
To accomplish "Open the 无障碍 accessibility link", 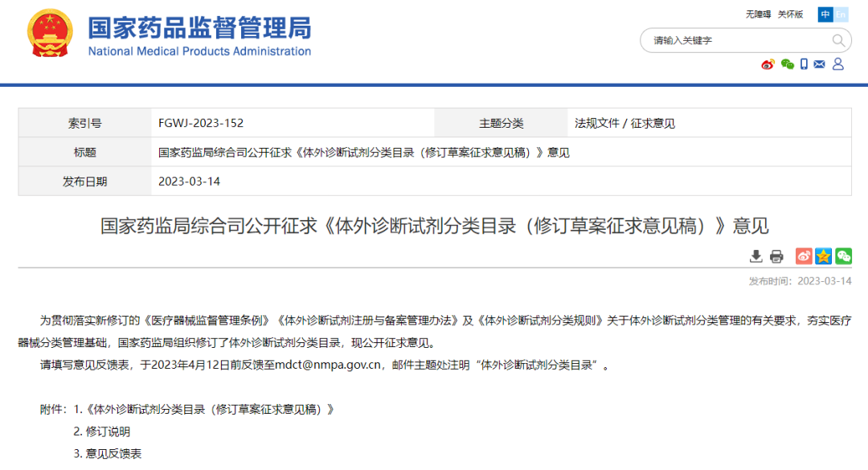I will click(x=758, y=14).
